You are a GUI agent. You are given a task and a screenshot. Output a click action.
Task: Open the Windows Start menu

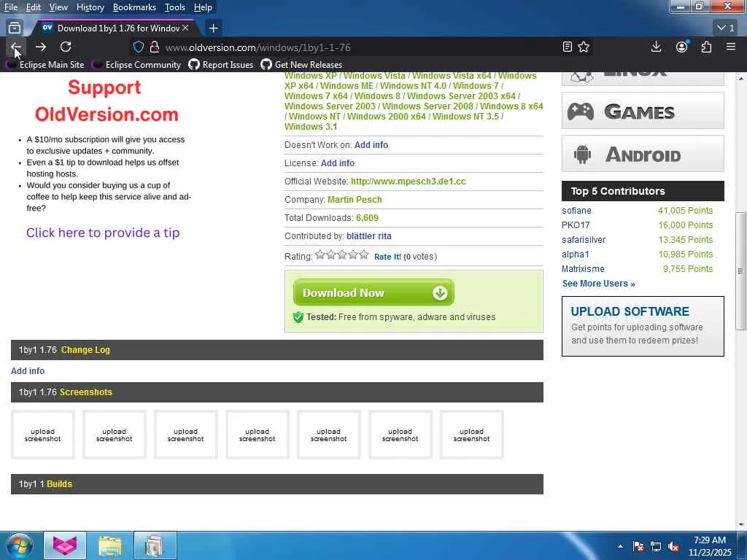(18, 545)
